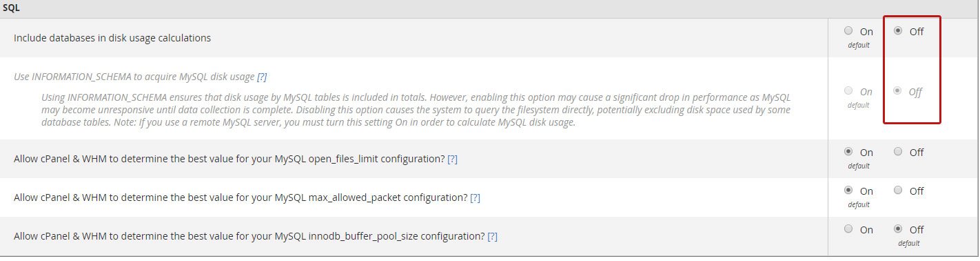Select On for including databases in disk usage

pos(848,31)
